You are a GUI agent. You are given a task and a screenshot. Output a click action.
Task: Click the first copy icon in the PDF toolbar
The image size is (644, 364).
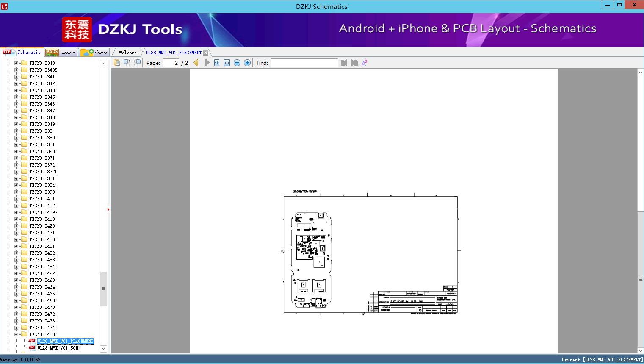(x=117, y=63)
